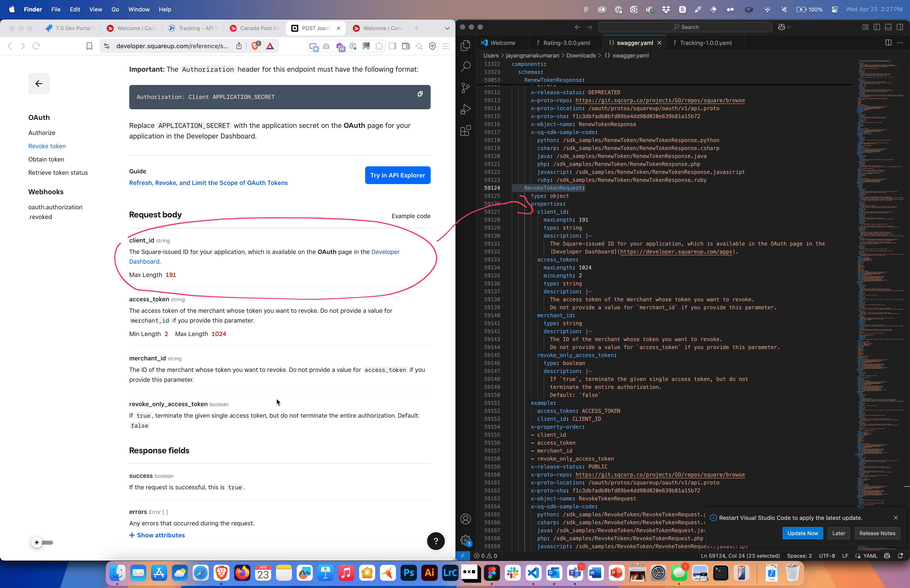This screenshot has height=588, width=910.
Task: Click the Brave Shields icon in the address bar
Action: click(x=255, y=46)
